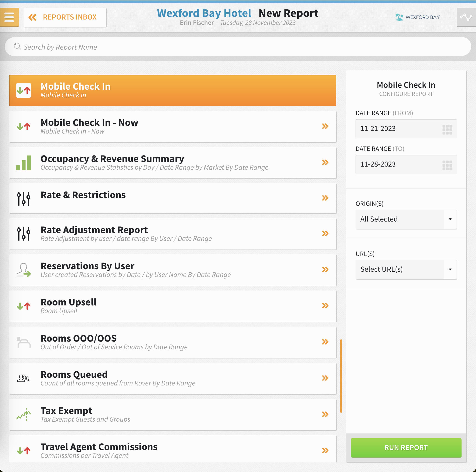Click the Rooms OOO/OOS bed icon
This screenshot has height=472, width=476.
(24, 342)
